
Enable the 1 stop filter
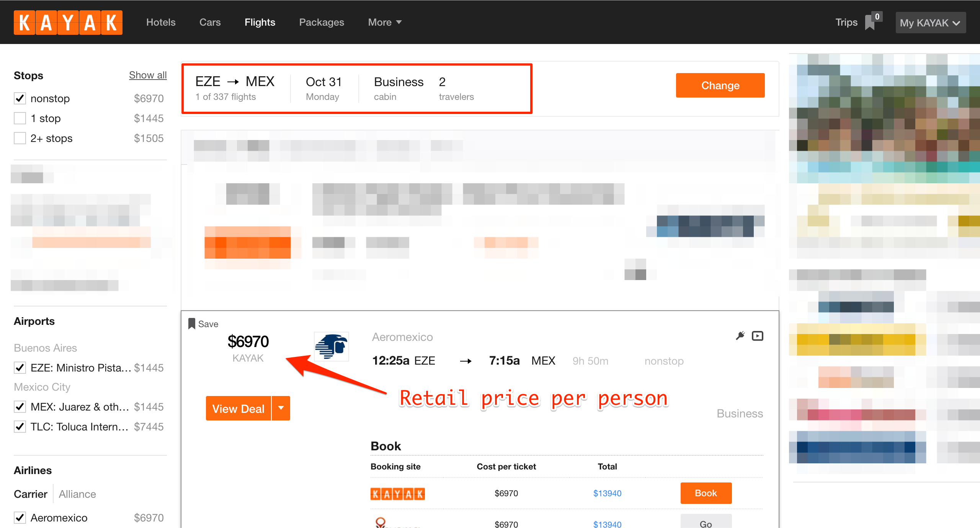tap(20, 118)
